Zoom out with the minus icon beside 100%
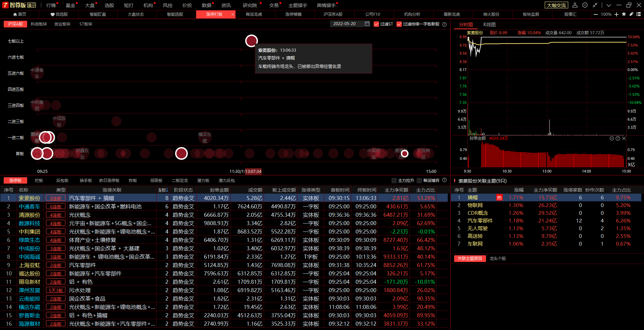The height and width of the screenshot is (330, 644). pyautogui.click(x=596, y=14)
